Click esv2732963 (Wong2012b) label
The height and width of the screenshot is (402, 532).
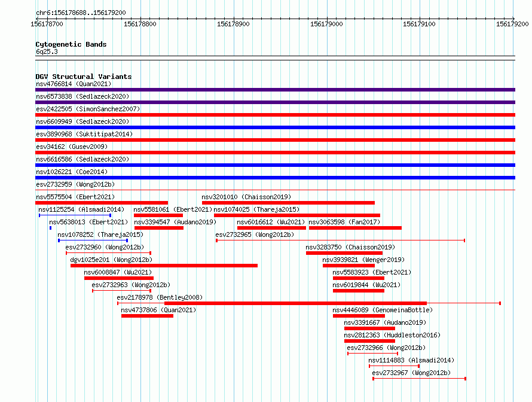coord(131,285)
